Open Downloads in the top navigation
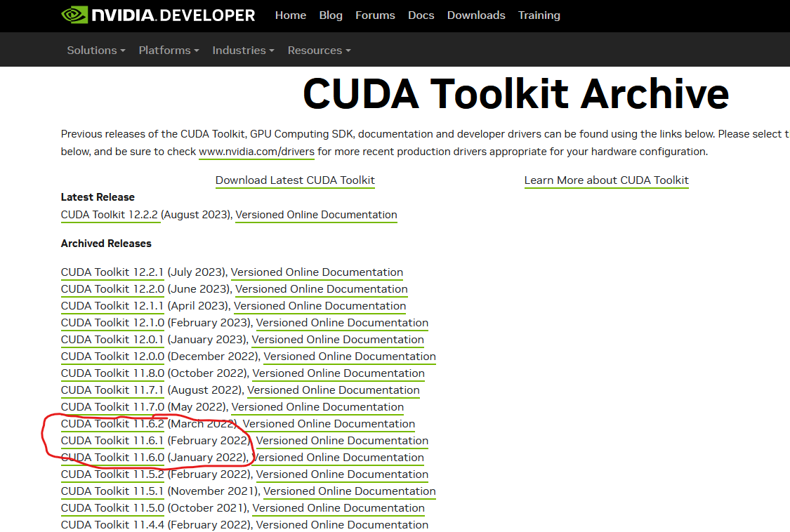The image size is (790, 532). (476, 15)
